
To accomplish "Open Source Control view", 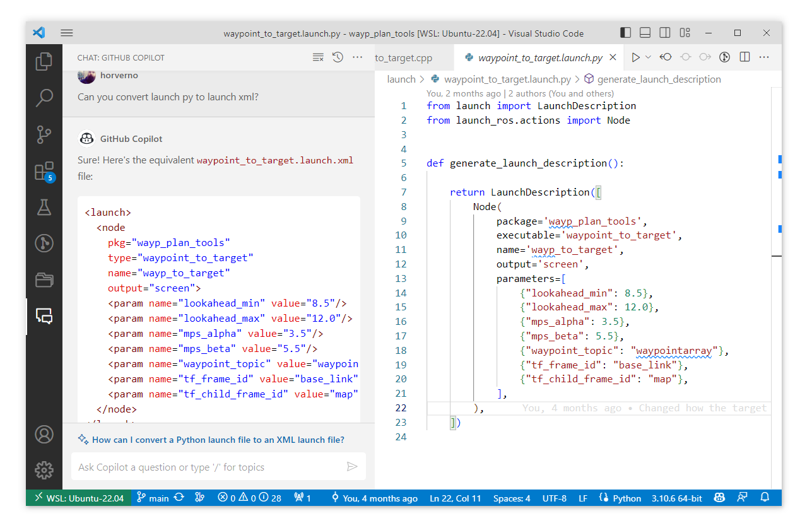I will 44,134.
